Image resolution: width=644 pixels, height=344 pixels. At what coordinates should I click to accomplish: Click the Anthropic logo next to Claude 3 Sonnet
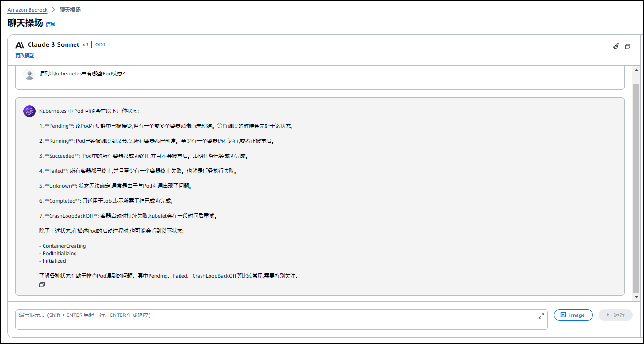click(19, 44)
